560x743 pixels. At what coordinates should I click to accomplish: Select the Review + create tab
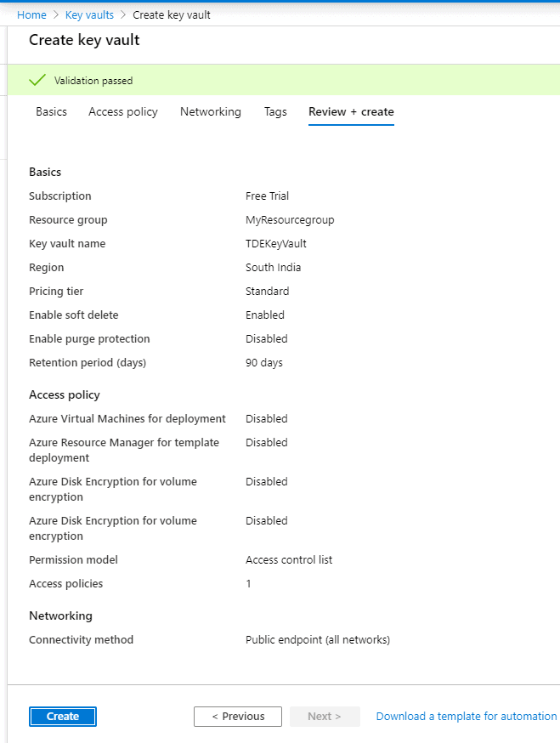click(351, 111)
